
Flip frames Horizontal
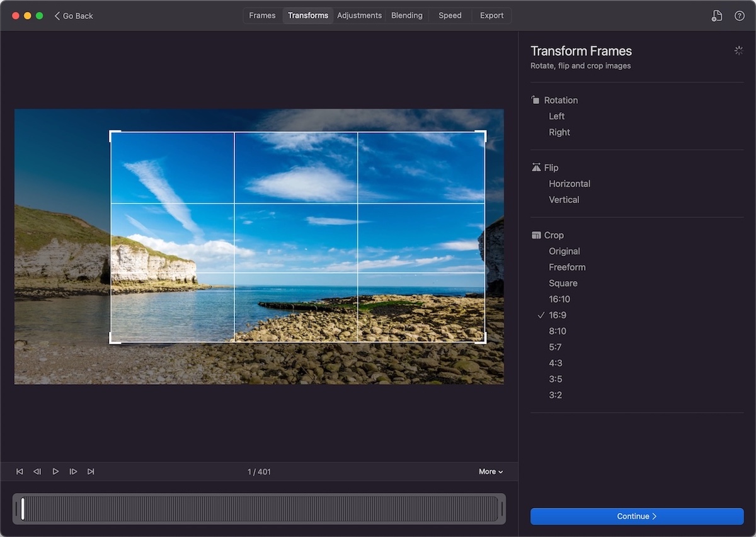[x=569, y=184]
